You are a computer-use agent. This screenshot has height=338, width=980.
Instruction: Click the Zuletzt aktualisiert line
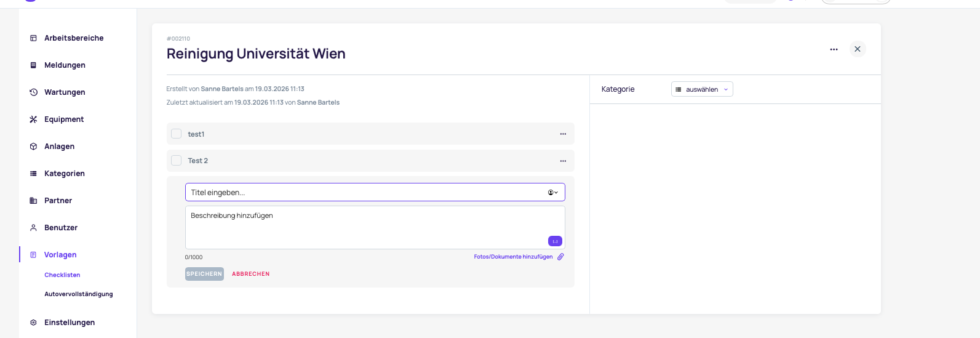point(253,102)
